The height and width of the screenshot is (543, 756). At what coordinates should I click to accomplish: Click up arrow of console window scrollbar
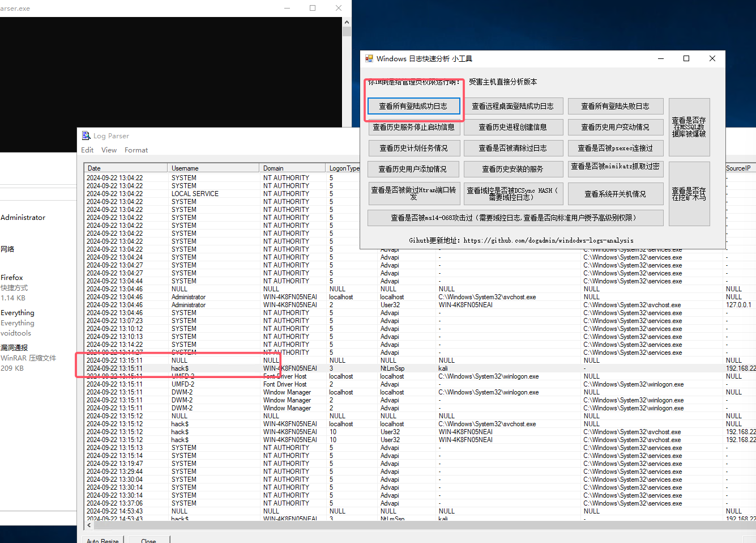[x=347, y=22]
